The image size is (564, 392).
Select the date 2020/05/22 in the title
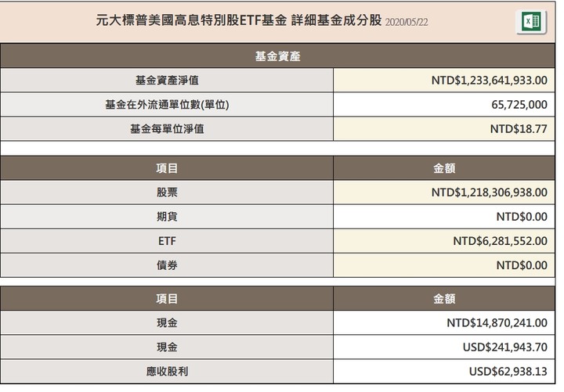point(407,22)
